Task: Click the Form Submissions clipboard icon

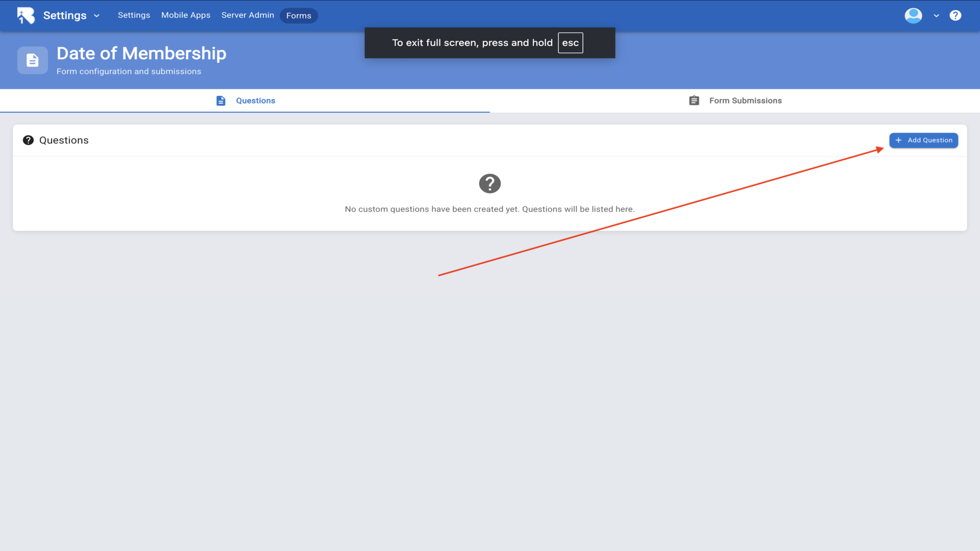Action: tap(694, 101)
